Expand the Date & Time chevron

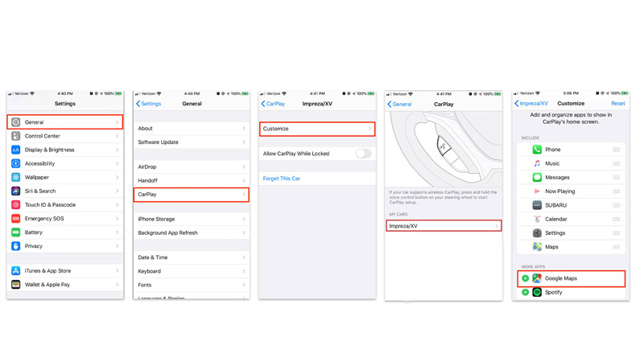click(x=244, y=257)
